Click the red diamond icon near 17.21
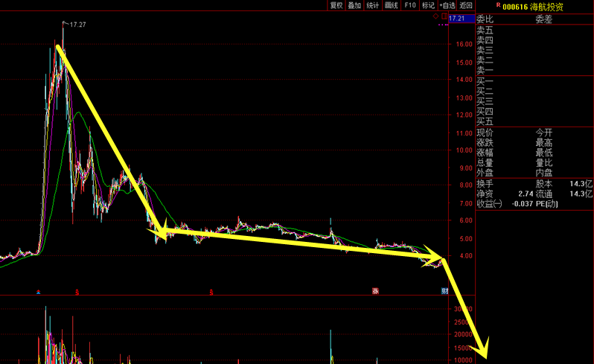594x364 pixels. [435, 16]
